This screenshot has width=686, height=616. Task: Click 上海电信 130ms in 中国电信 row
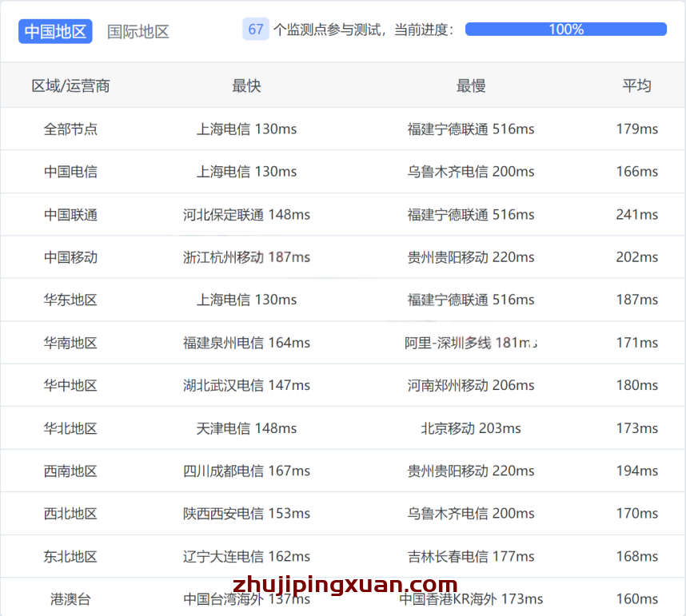click(246, 172)
